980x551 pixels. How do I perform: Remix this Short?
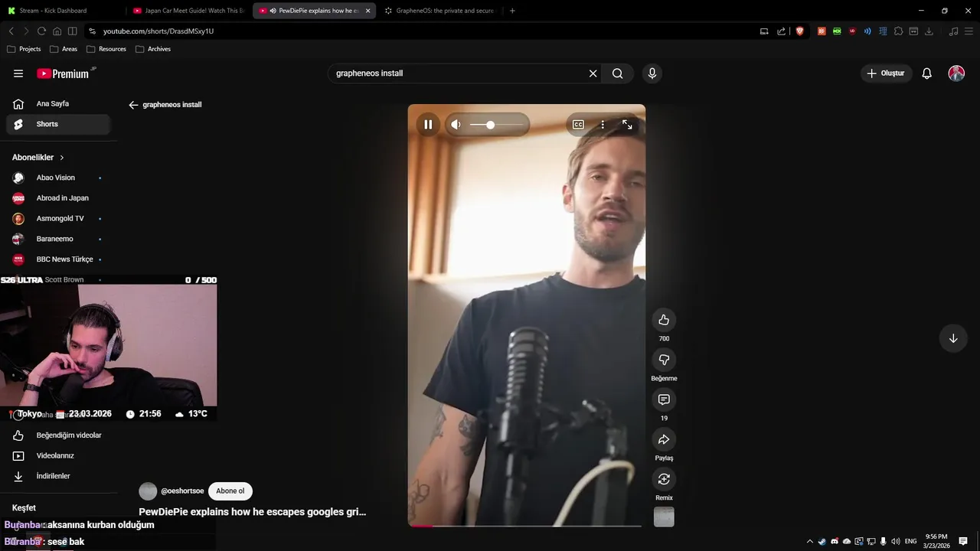[664, 479]
